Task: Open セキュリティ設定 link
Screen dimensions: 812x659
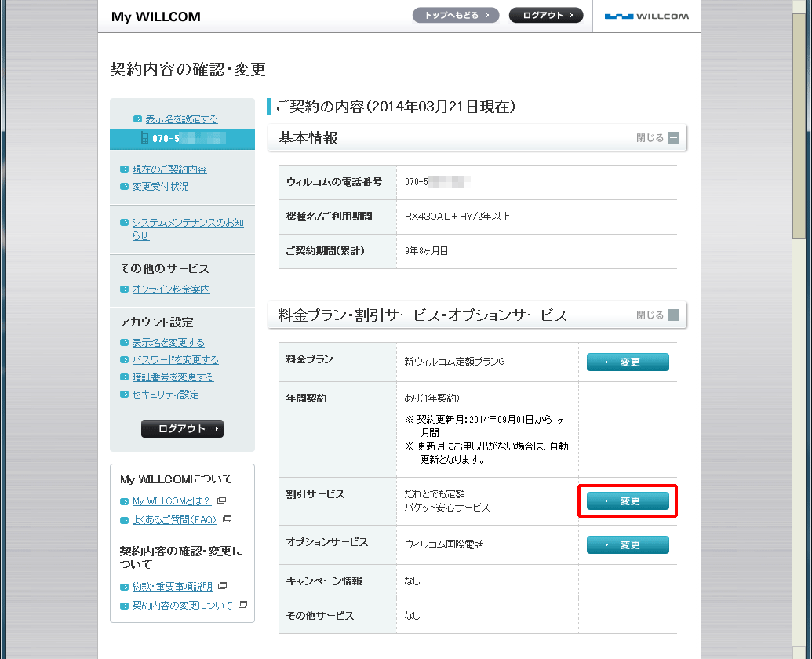Action: pos(166,395)
